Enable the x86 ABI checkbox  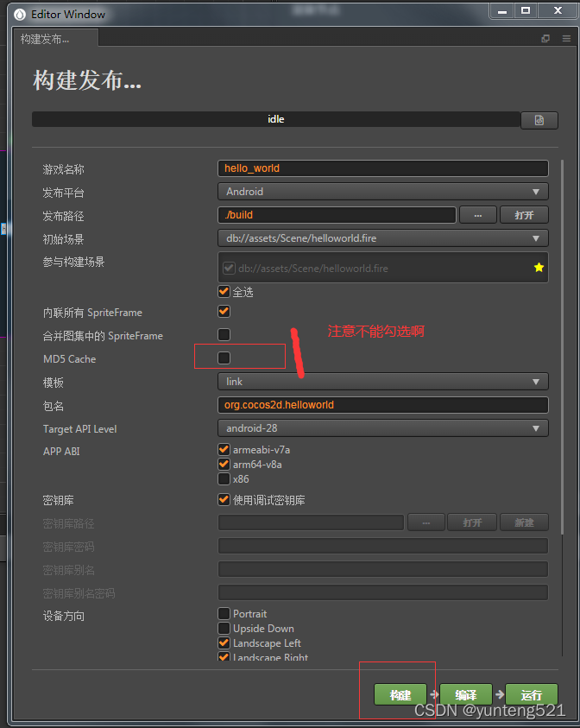224,478
